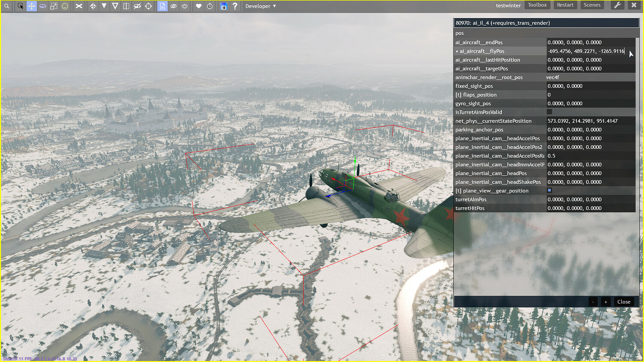
Task: Open the Toolbox panel
Action: point(537,5)
